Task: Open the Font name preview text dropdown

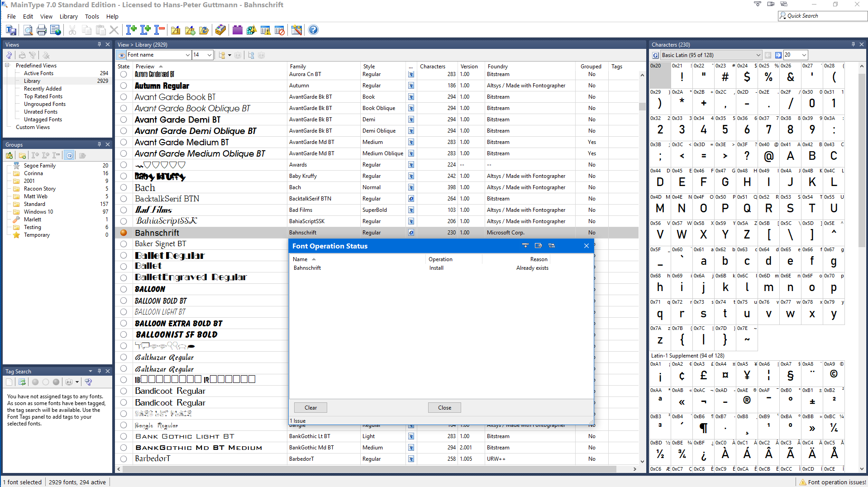Action: pos(187,55)
